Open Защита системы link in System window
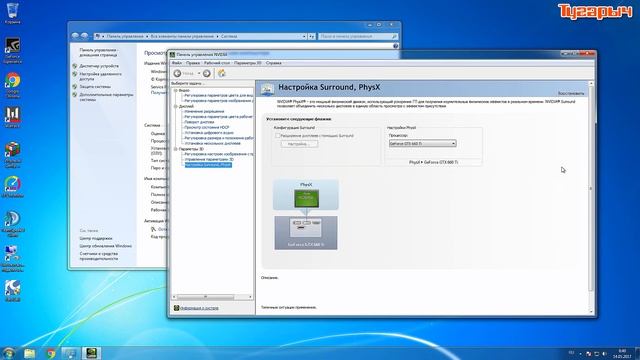Screen dimensions: 640x360 pos(95,87)
